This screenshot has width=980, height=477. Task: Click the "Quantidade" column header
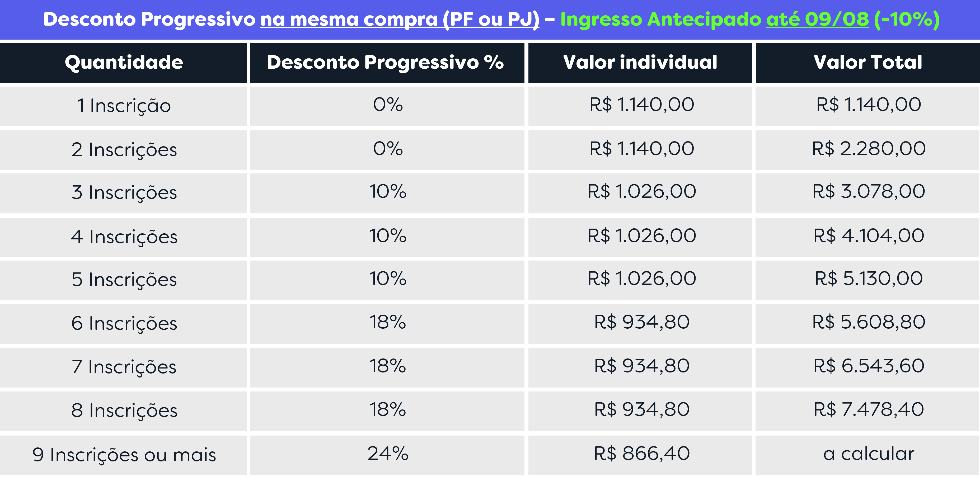(124, 62)
